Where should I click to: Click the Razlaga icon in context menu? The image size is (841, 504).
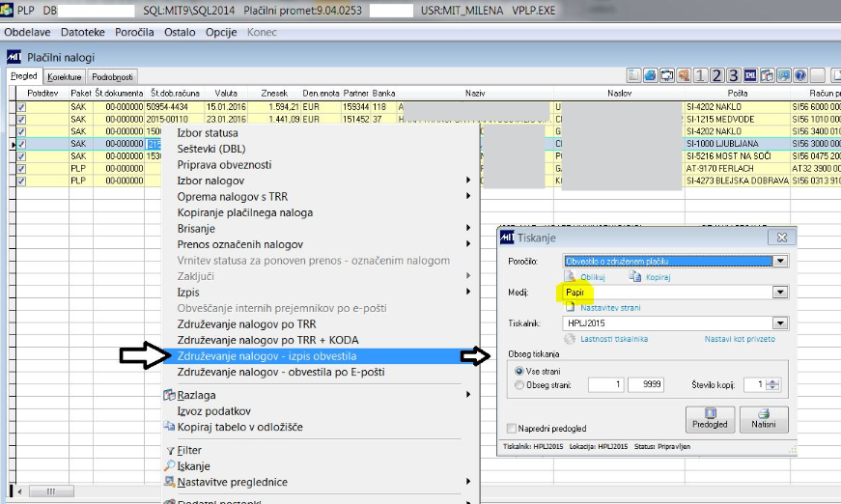pos(170,395)
